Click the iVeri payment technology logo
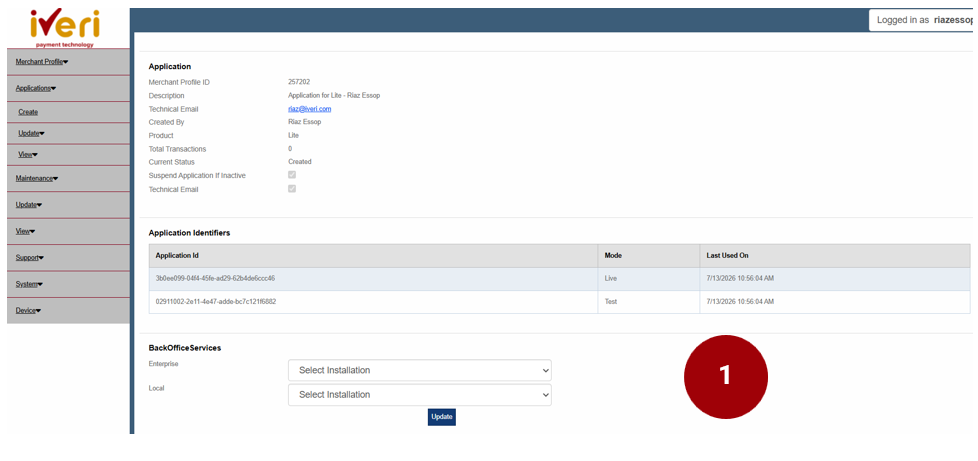978x461 pixels. coord(65,29)
